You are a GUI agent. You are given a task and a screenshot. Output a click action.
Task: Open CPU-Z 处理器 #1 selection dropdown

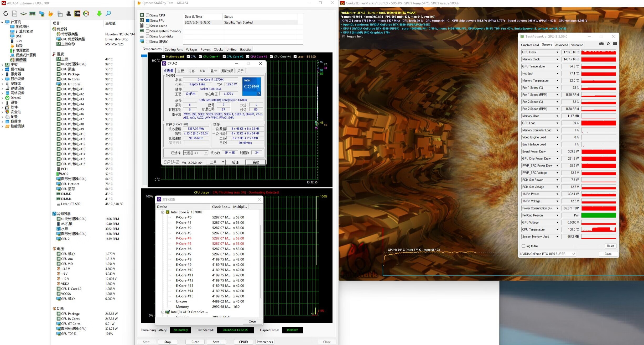click(196, 153)
